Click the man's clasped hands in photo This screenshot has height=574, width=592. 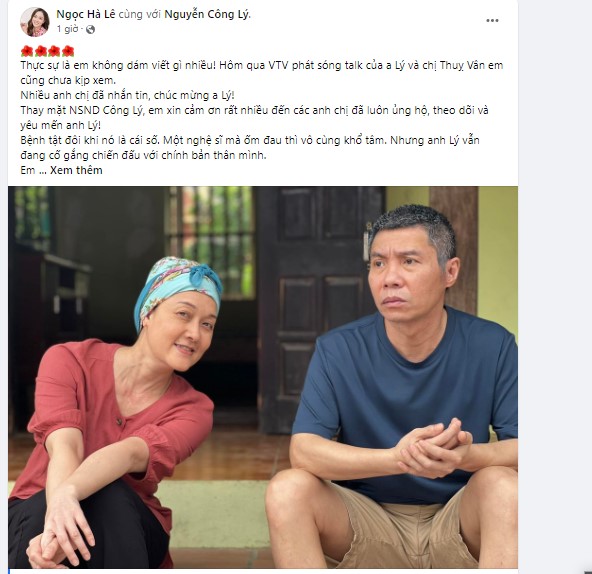click(x=433, y=447)
